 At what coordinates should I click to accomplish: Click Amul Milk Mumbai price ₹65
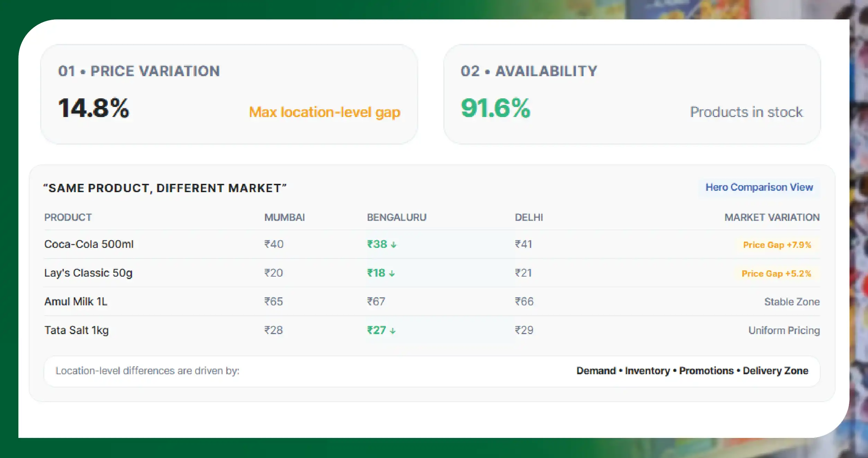pyautogui.click(x=274, y=302)
